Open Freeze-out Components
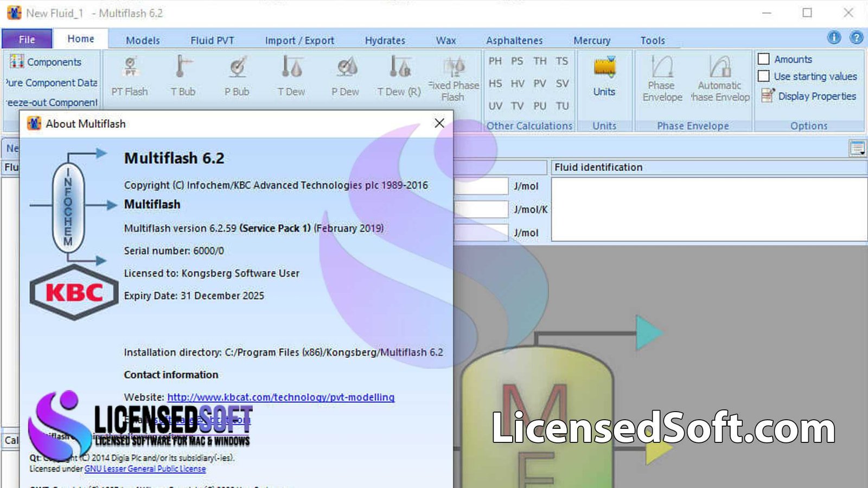 52,102
